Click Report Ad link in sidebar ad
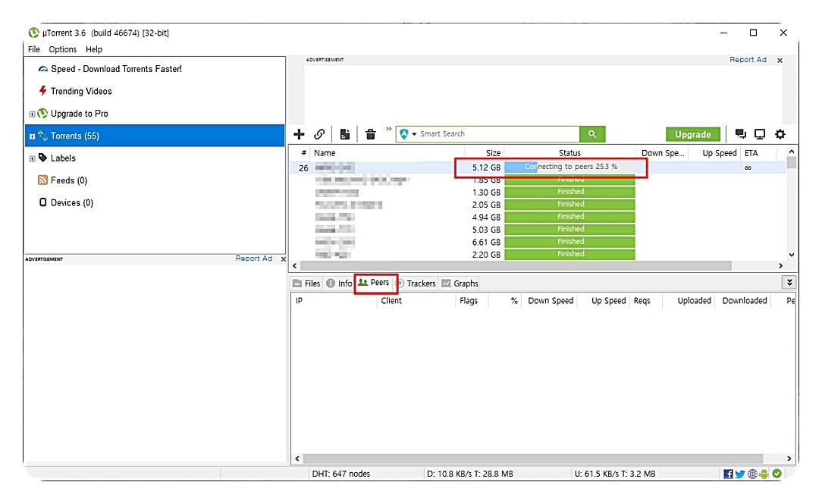The image size is (822, 504). point(254,258)
